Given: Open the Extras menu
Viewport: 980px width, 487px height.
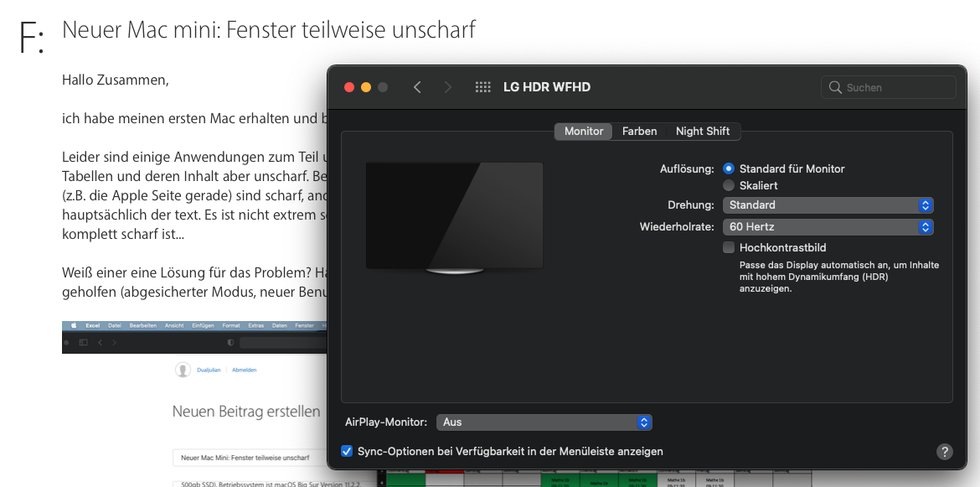Looking at the screenshot, I should (256, 326).
